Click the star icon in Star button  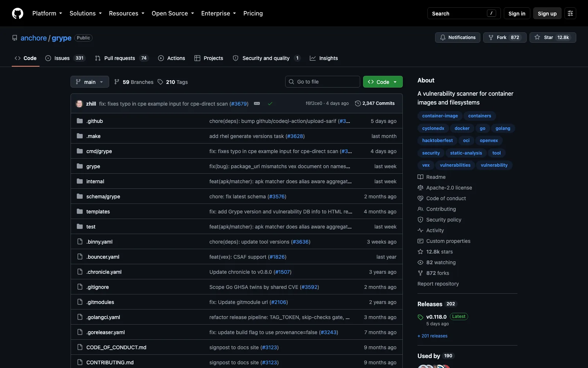pos(537,38)
